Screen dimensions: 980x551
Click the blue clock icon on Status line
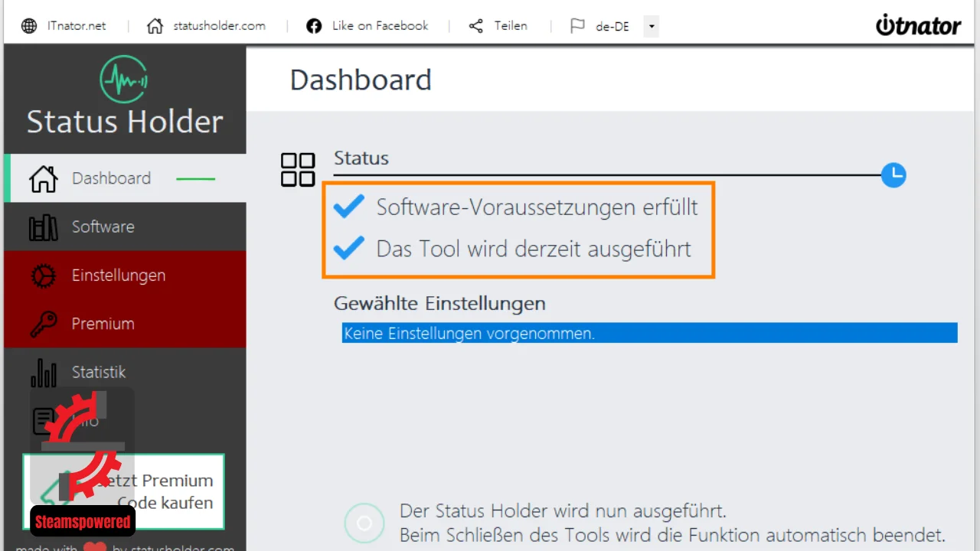(893, 175)
